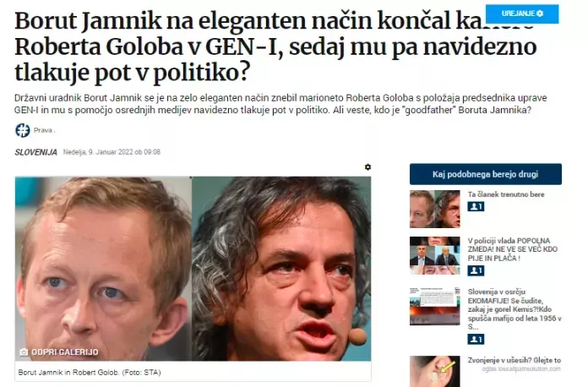Open the EKOMAFIJE article thumbnail
The image size is (588, 387).
tap(434, 307)
